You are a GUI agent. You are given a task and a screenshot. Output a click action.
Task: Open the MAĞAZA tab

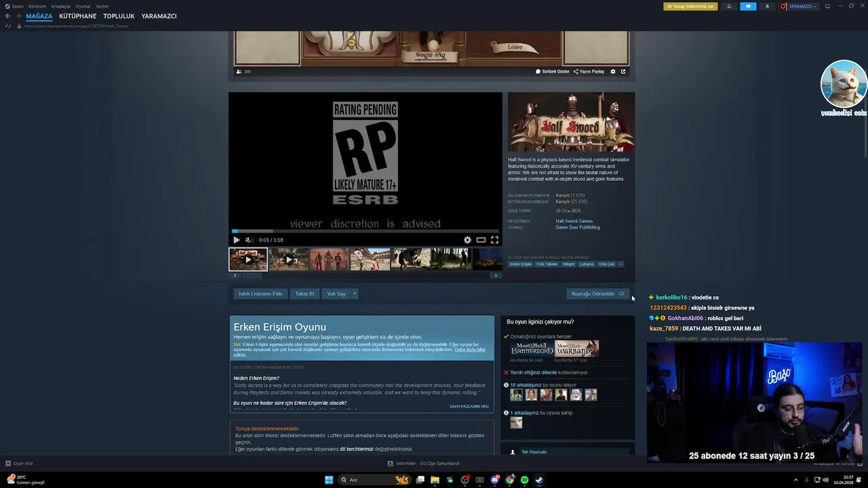click(39, 16)
